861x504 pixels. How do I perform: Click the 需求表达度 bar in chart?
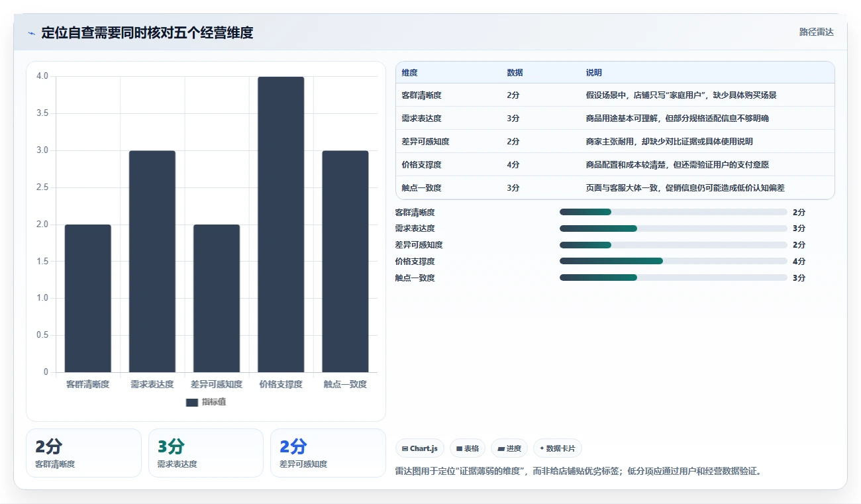click(x=152, y=261)
